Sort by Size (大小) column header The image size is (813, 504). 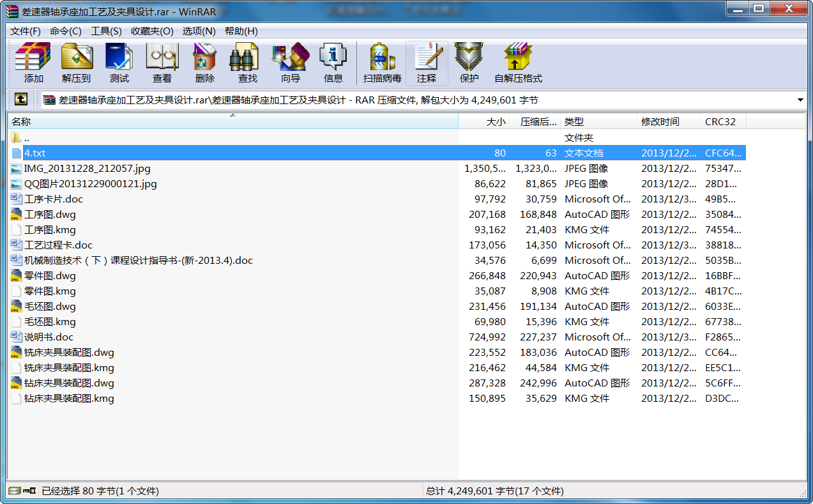(484, 121)
